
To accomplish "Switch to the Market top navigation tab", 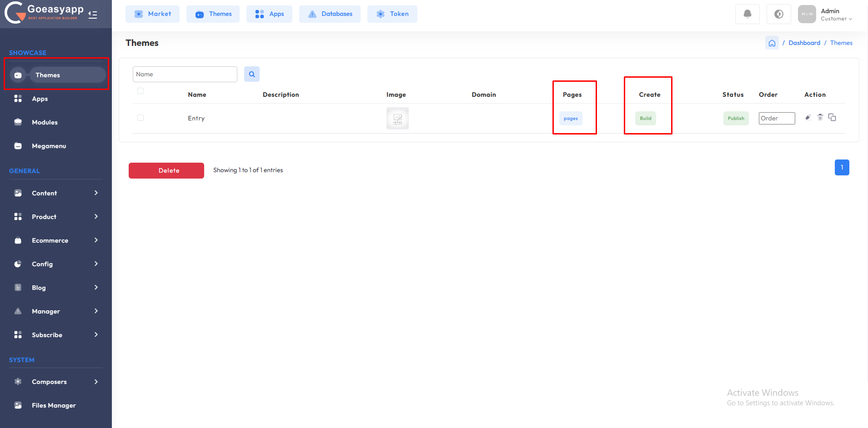I will (152, 14).
